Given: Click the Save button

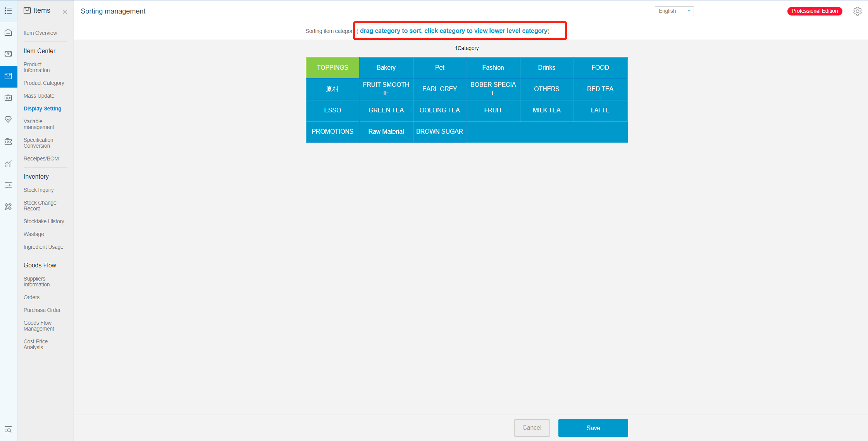Looking at the screenshot, I should click(x=593, y=428).
